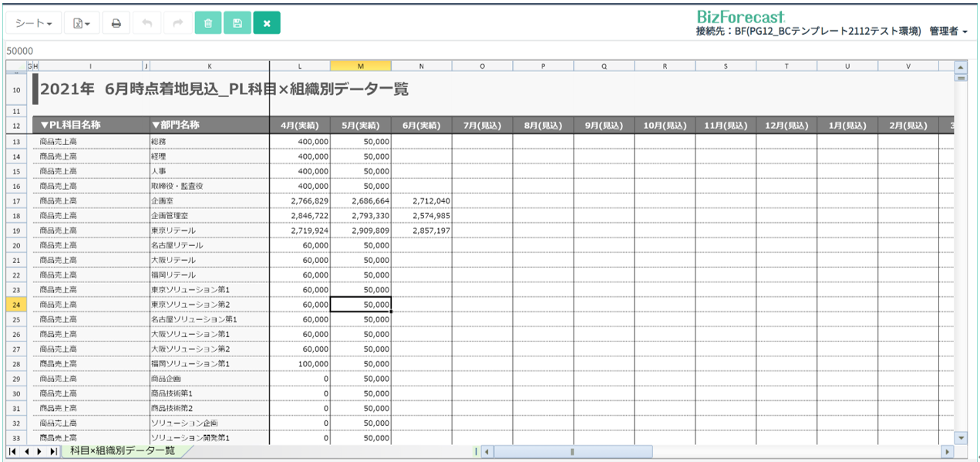Go to last sheet with navigation arrow
980x462 pixels.
click(x=53, y=451)
